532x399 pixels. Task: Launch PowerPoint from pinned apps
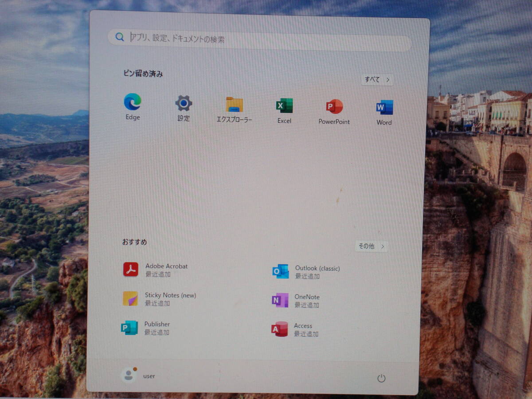334,106
